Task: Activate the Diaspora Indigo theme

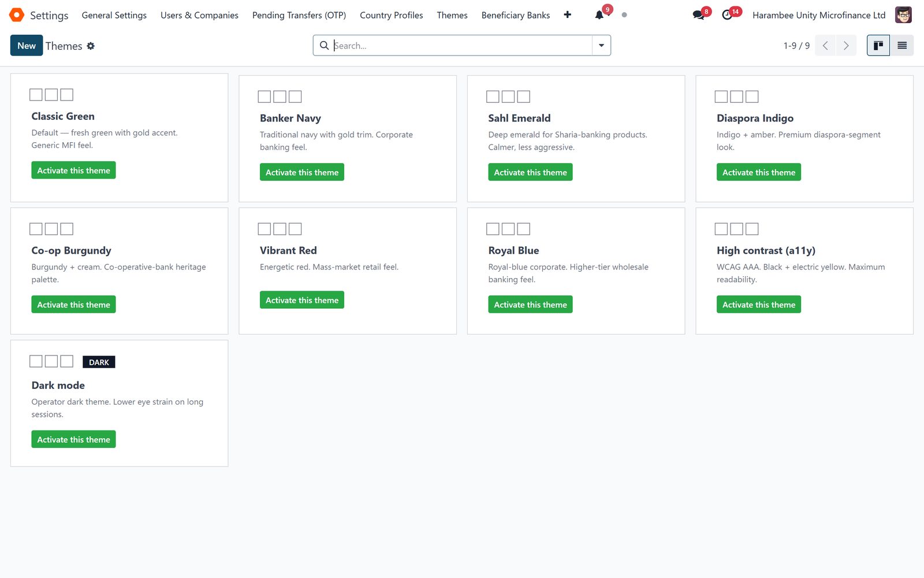Action: click(x=759, y=172)
